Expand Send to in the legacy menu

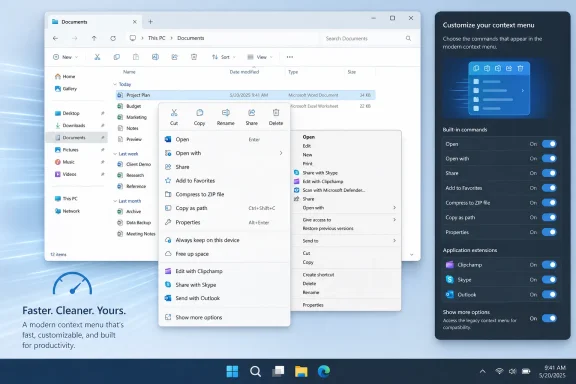[x=394, y=240]
